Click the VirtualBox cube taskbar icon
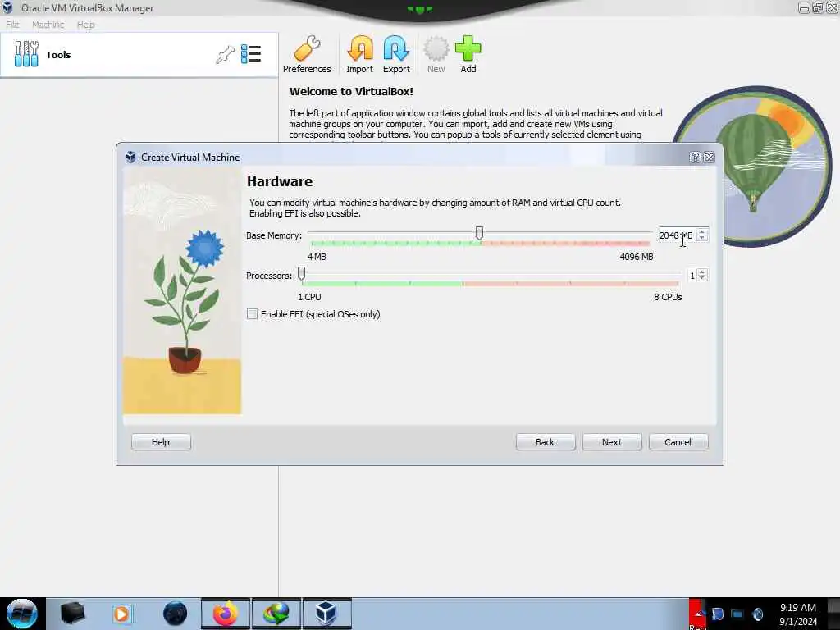 pyautogui.click(x=326, y=614)
